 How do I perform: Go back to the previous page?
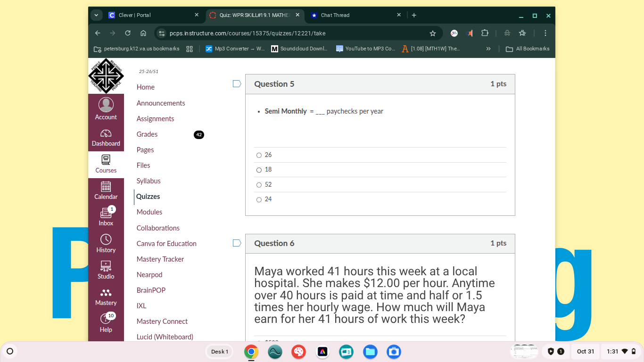pos(98,33)
